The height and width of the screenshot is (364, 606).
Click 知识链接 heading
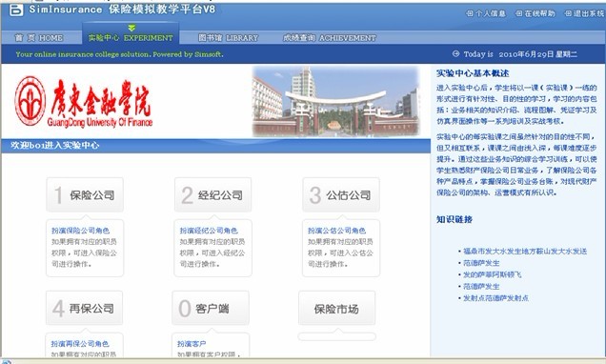pyautogui.click(x=454, y=219)
